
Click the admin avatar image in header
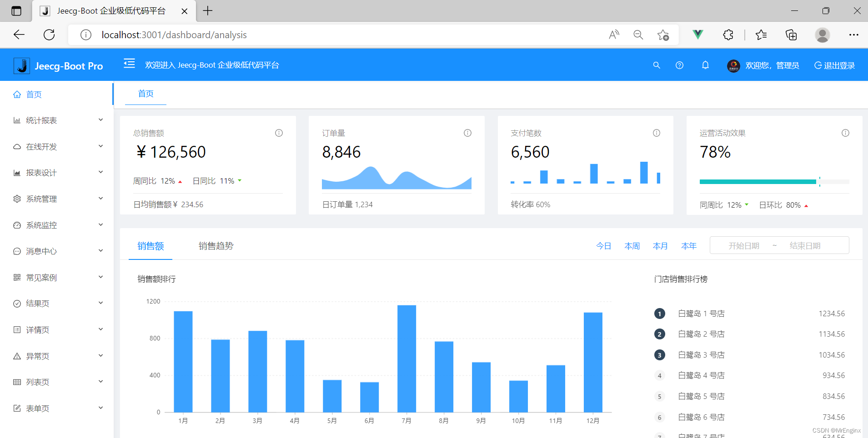(733, 65)
